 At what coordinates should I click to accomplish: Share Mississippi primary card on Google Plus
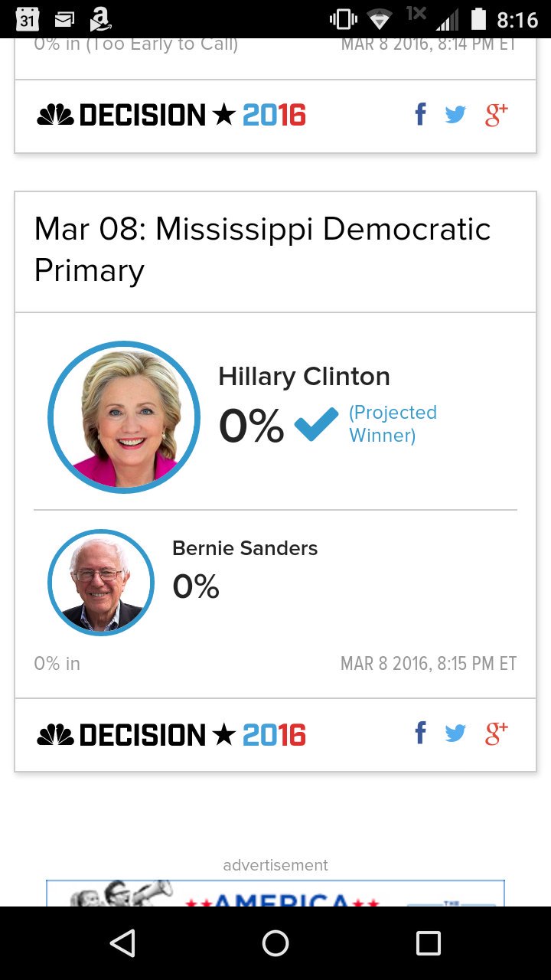(x=496, y=733)
